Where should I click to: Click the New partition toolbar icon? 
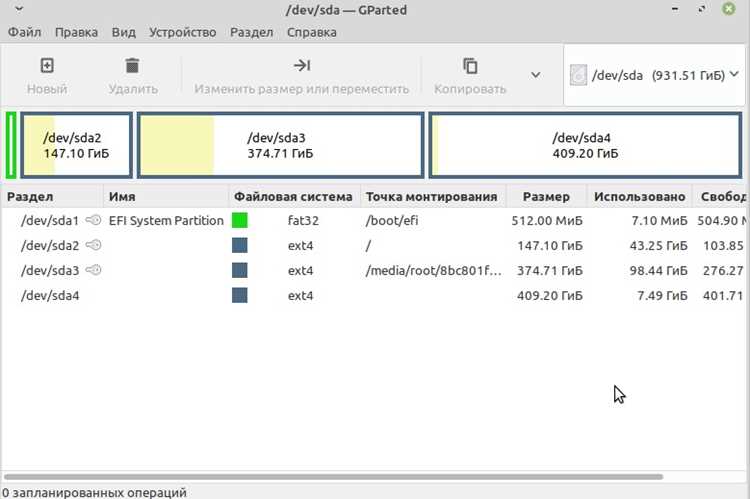[47, 66]
